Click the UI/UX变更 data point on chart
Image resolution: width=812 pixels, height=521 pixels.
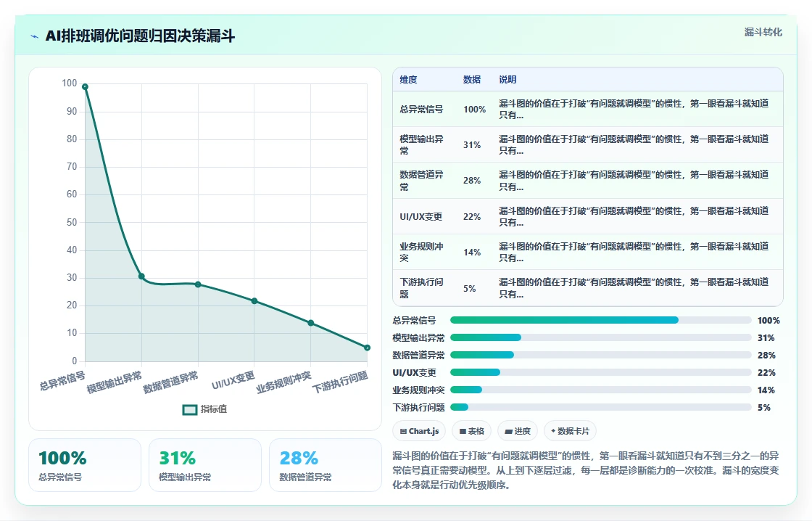(254, 301)
